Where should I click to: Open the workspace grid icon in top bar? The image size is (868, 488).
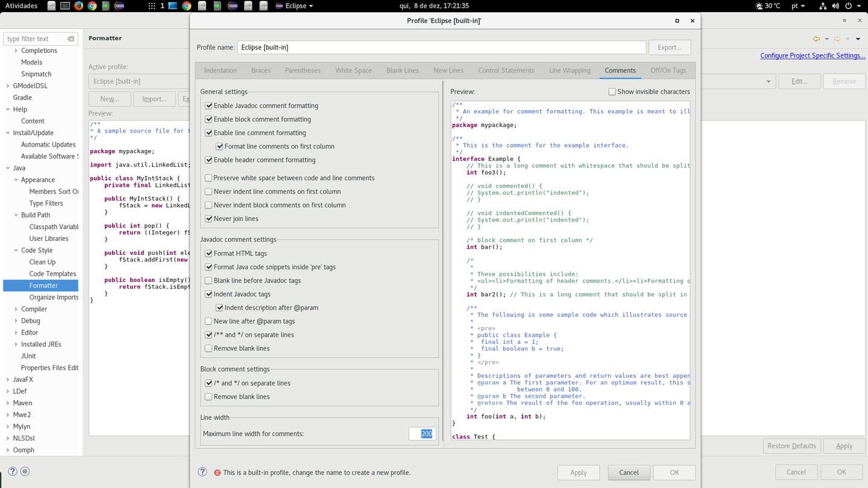[151, 6]
